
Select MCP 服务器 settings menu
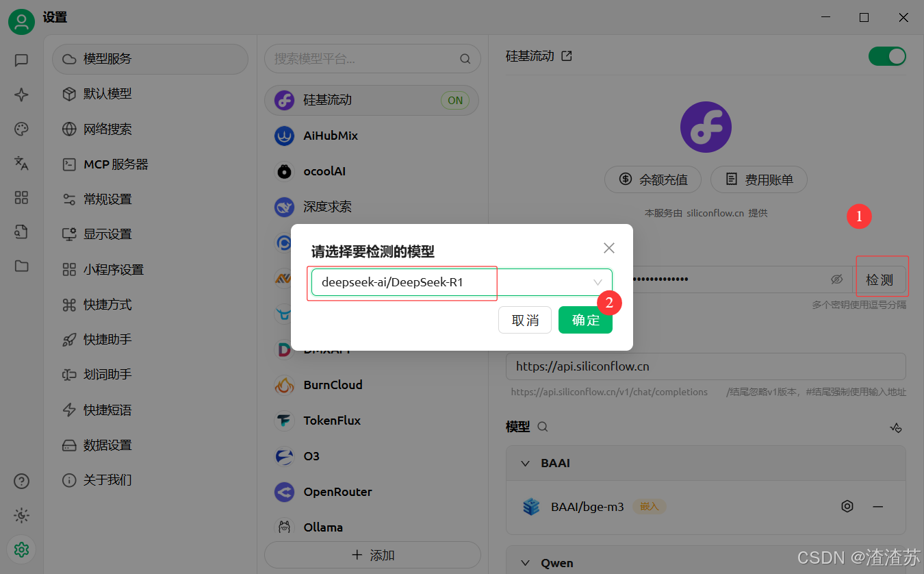(150, 164)
